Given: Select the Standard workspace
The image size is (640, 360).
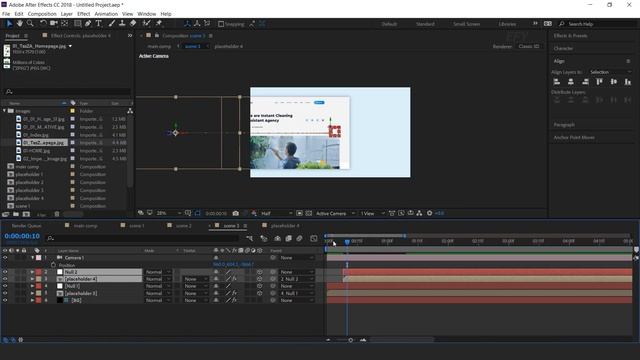Looking at the screenshot, I should (x=425, y=24).
